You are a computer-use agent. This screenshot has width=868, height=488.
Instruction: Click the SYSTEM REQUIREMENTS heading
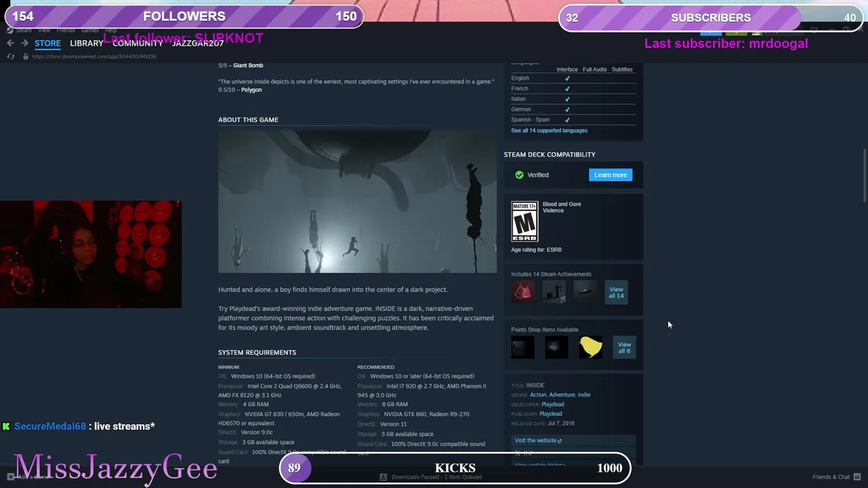pos(257,352)
